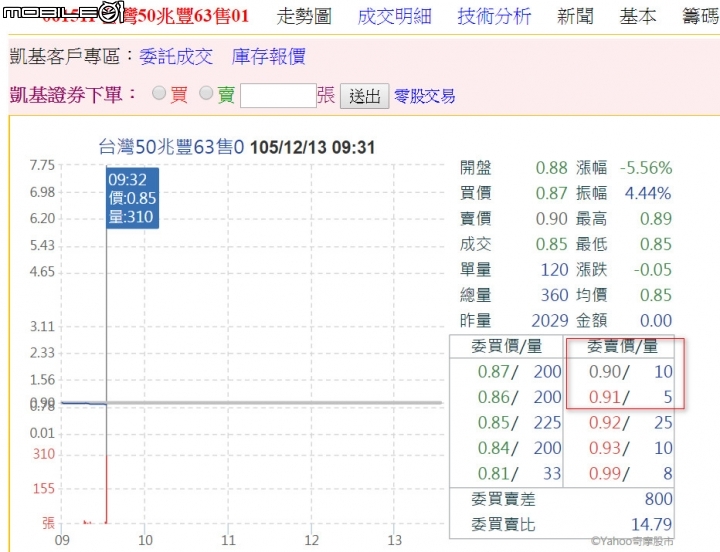Click the 漲幅 value -5.56%

(x=646, y=168)
